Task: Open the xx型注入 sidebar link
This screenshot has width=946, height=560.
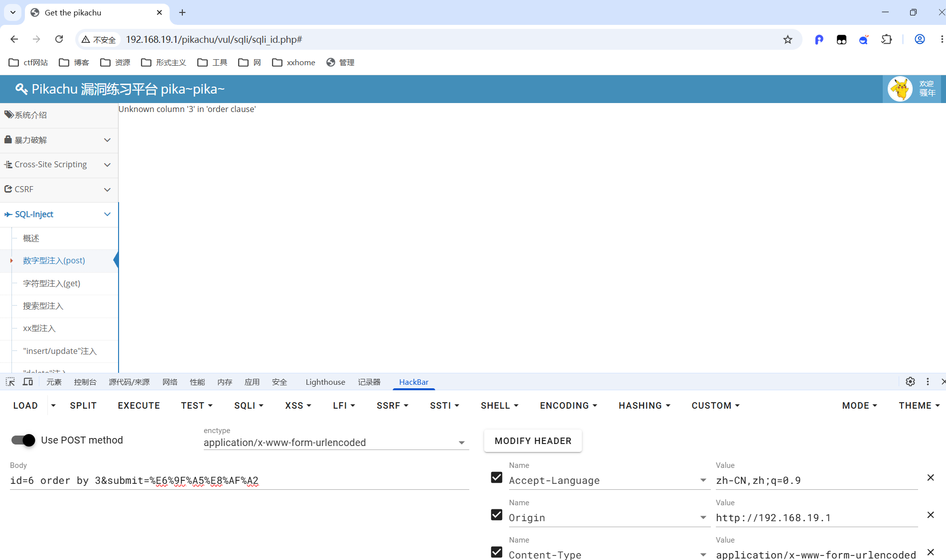Action: click(39, 329)
